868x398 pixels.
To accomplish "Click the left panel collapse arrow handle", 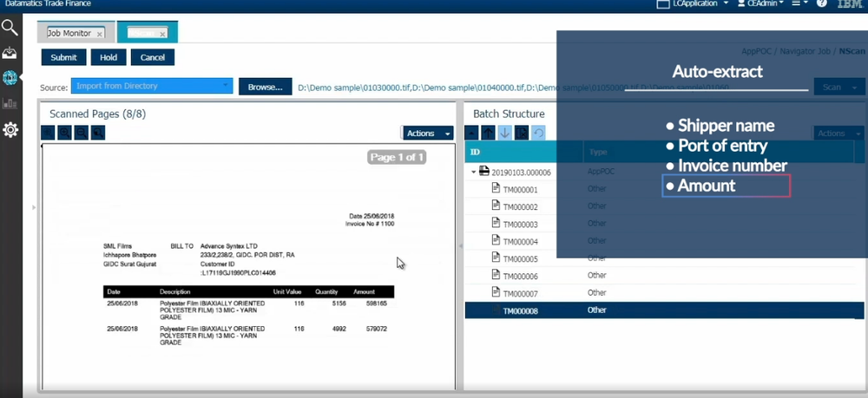I will [x=34, y=207].
